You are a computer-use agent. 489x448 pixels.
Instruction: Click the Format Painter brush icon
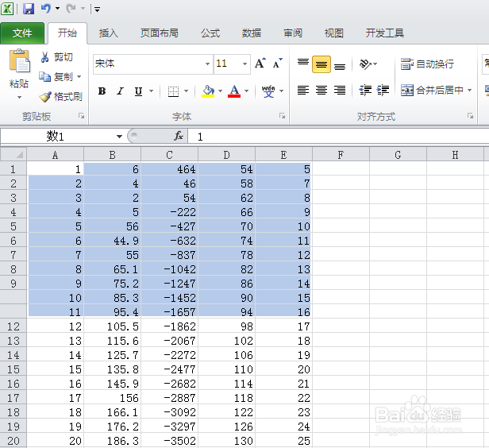tap(45, 97)
